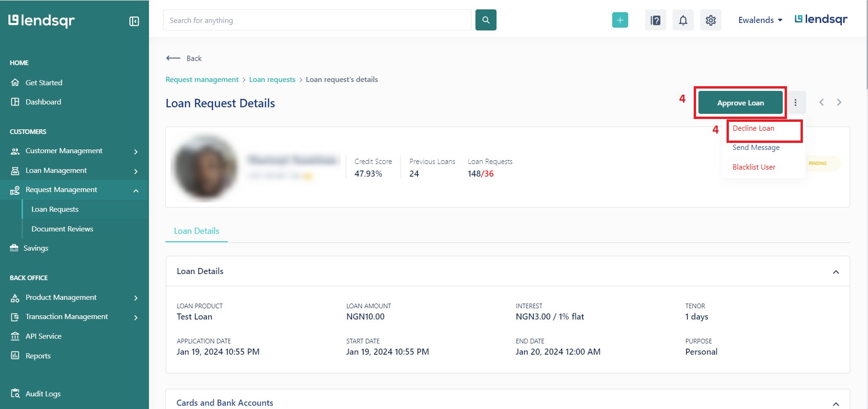Click the interest value NGN3.00 / 1% flat
The height and width of the screenshot is (409, 868).
(x=550, y=317)
